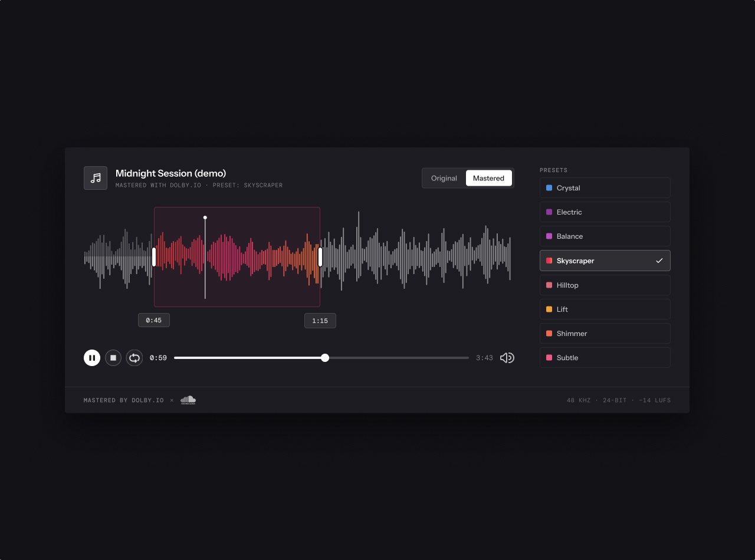
Task: Click the Lift orange color swatch
Action: [549, 309]
